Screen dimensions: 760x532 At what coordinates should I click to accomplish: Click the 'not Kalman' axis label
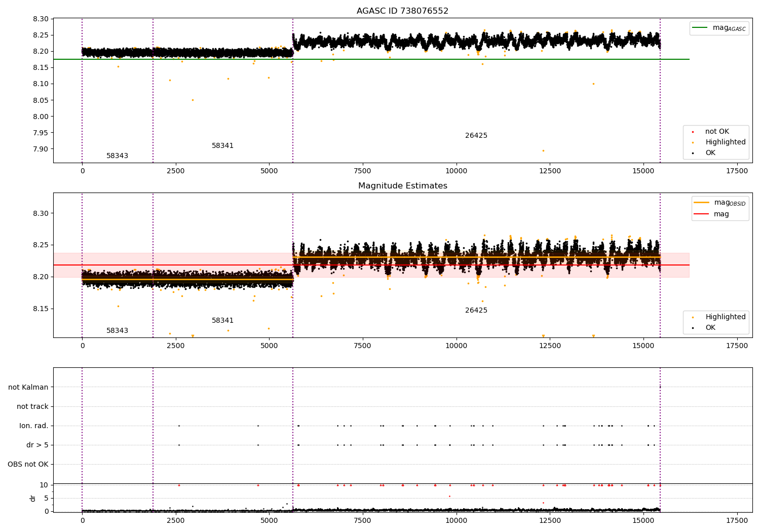28,388
